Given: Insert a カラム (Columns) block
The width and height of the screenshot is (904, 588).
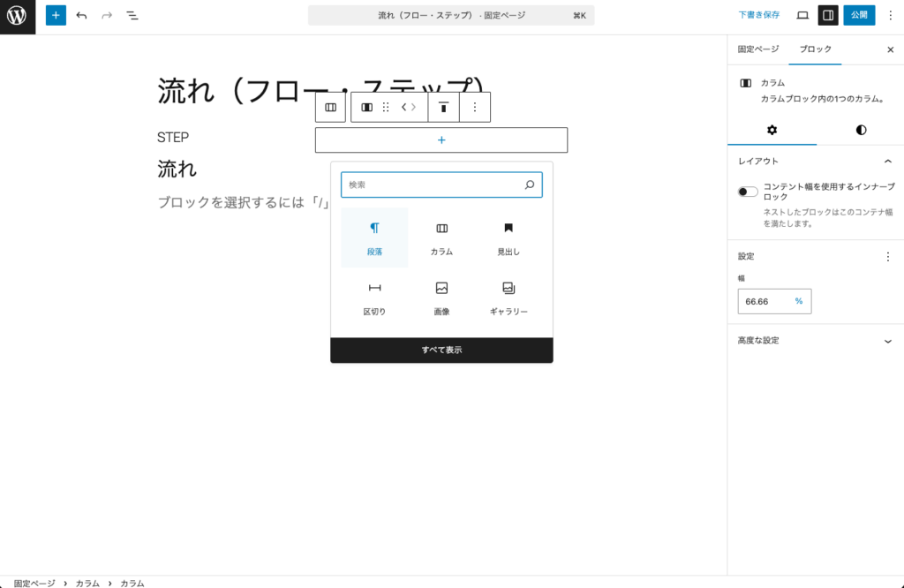Looking at the screenshot, I should (441, 237).
